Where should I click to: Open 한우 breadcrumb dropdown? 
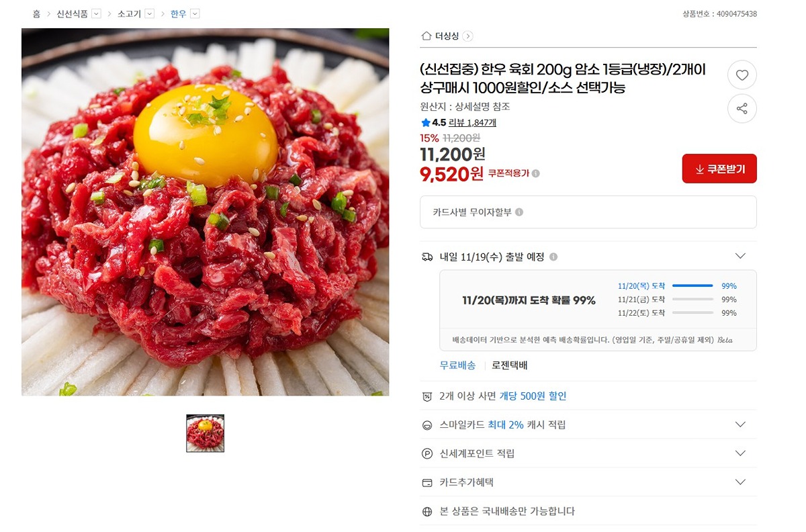point(195,13)
